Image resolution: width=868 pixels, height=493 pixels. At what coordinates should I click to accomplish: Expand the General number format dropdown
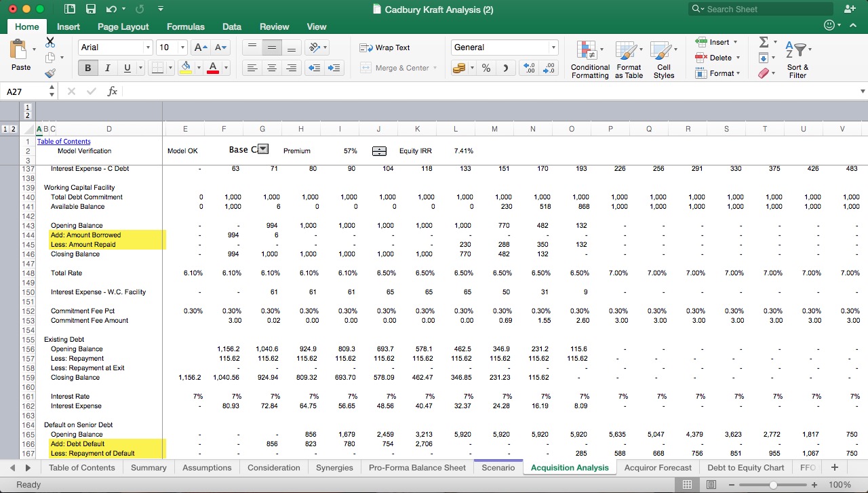(553, 47)
